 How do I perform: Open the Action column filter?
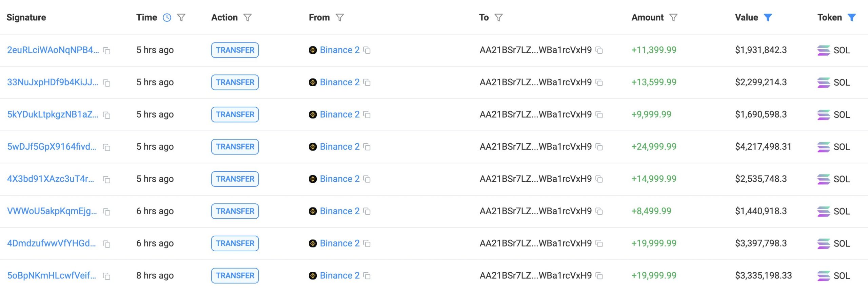tap(248, 18)
